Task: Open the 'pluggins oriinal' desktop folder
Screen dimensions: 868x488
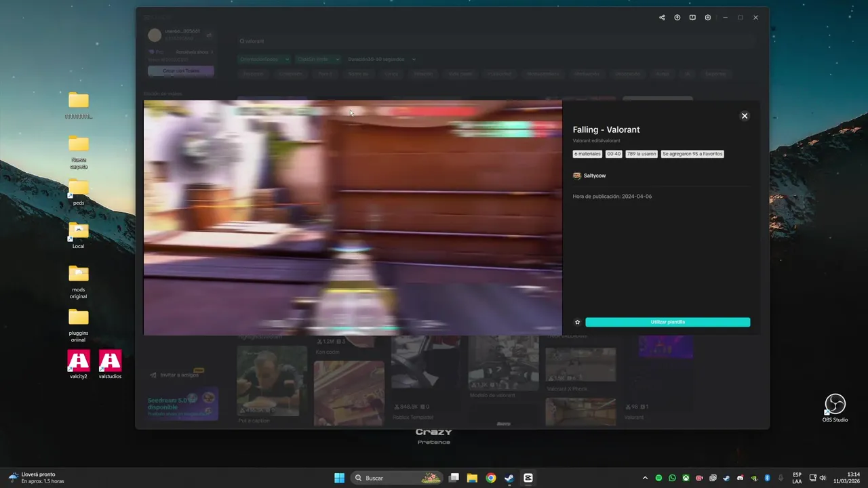Action: click(79, 325)
